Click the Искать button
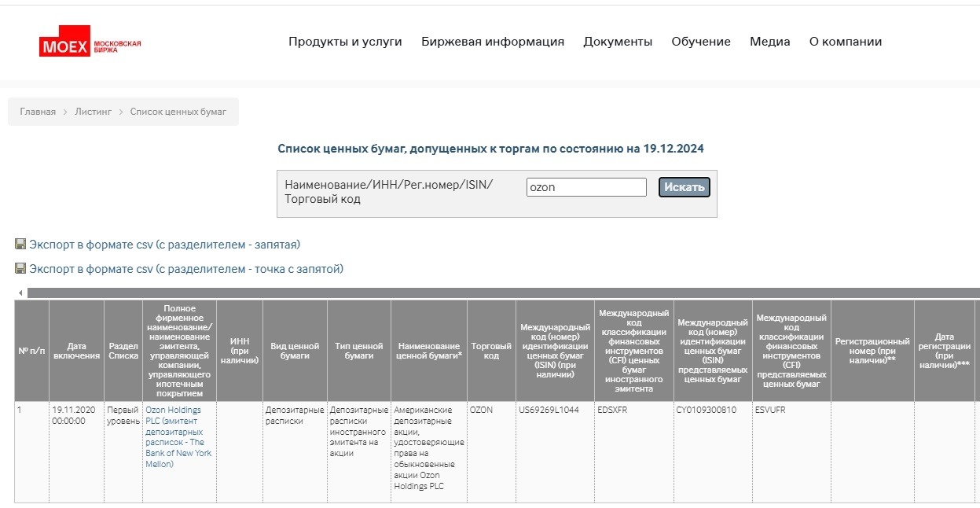The width and height of the screenshot is (980, 508). tap(685, 187)
